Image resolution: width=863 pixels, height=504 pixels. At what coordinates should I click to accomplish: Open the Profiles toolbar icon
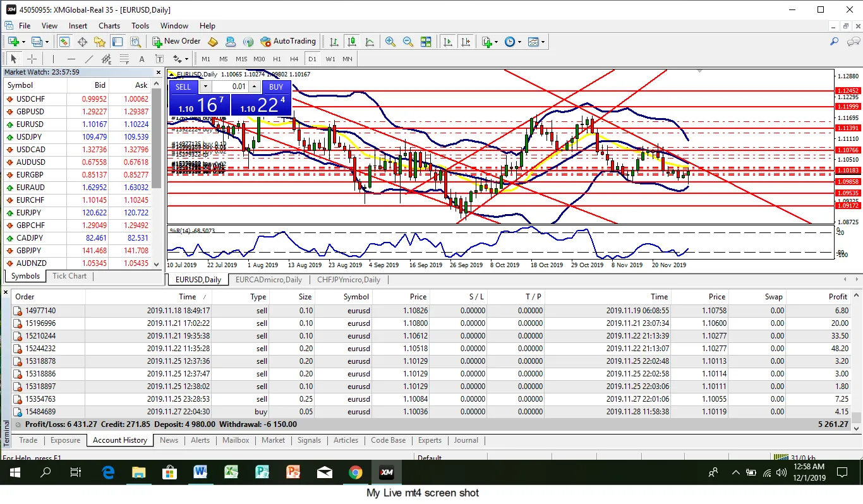pyautogui.click(x=37, y=42)
